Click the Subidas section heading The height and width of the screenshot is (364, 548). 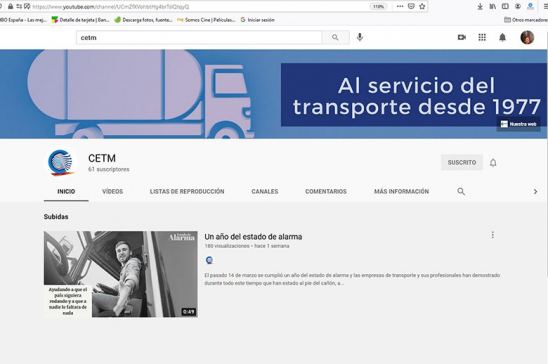pyautogui.click(x=56, y=217)
